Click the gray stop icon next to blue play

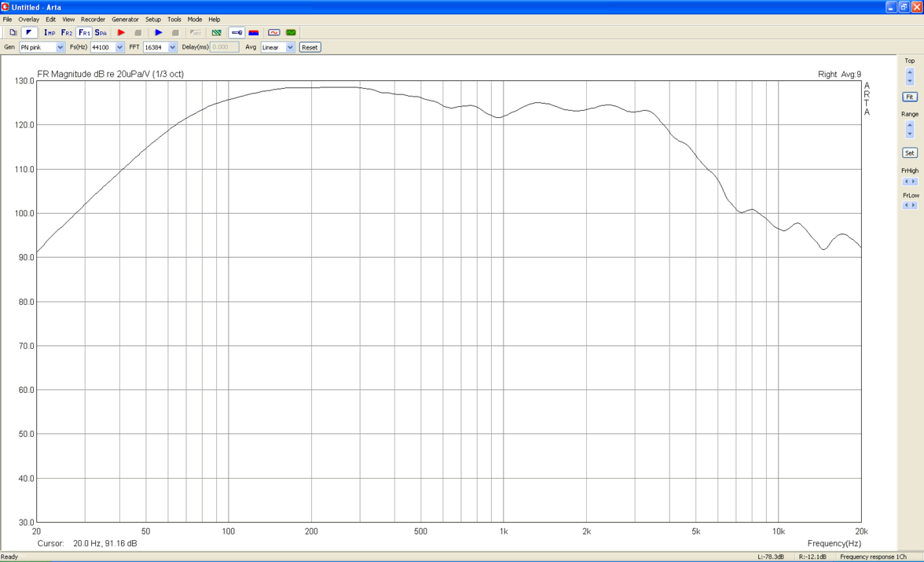pos(175,32)
